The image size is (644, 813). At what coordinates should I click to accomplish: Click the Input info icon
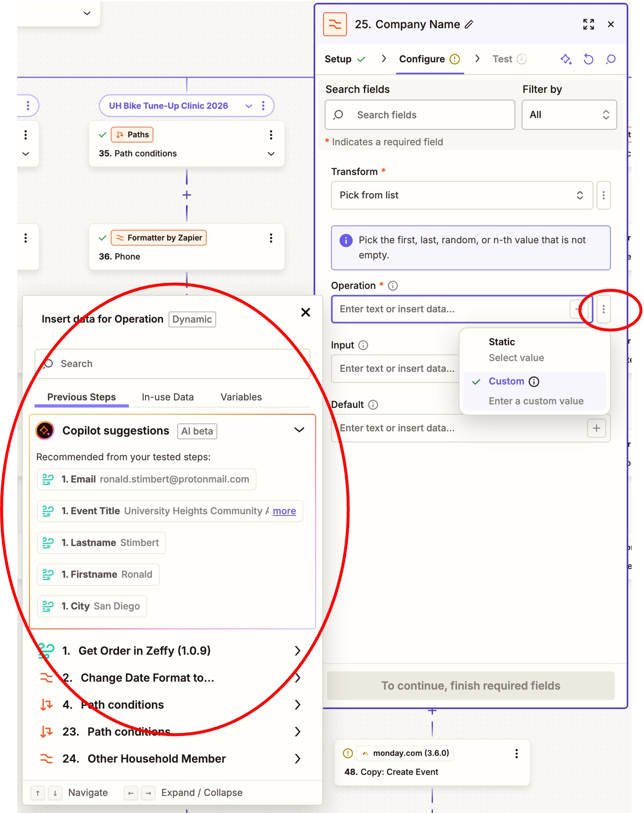(363, 345)
